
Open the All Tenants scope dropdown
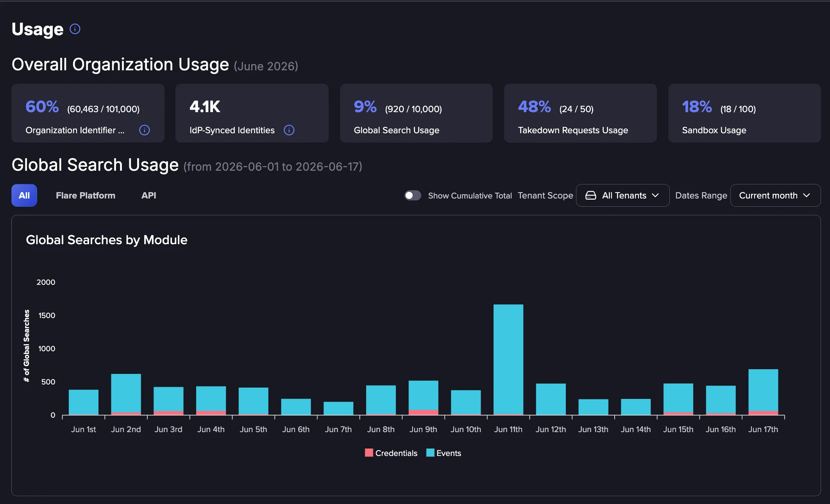point(622,195)
